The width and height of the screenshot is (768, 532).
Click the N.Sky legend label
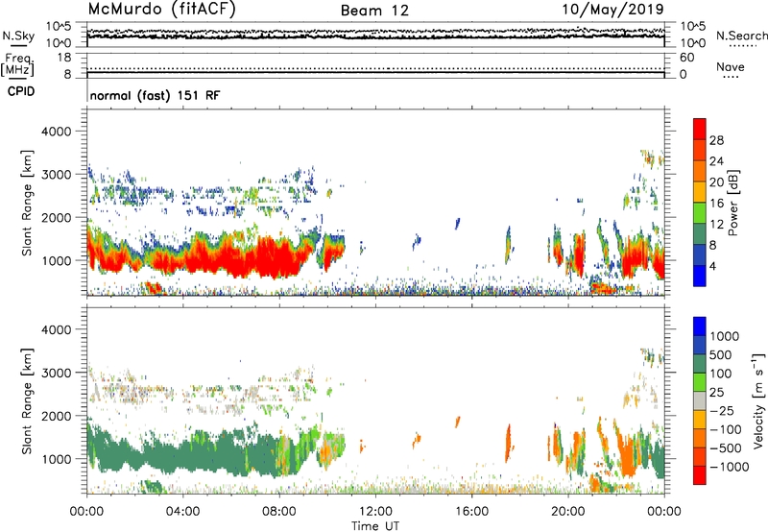pyautogui.click(x=18, y=36)
